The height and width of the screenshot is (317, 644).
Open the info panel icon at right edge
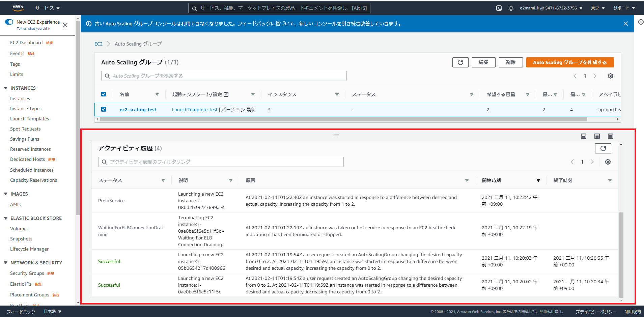[641, 22]
